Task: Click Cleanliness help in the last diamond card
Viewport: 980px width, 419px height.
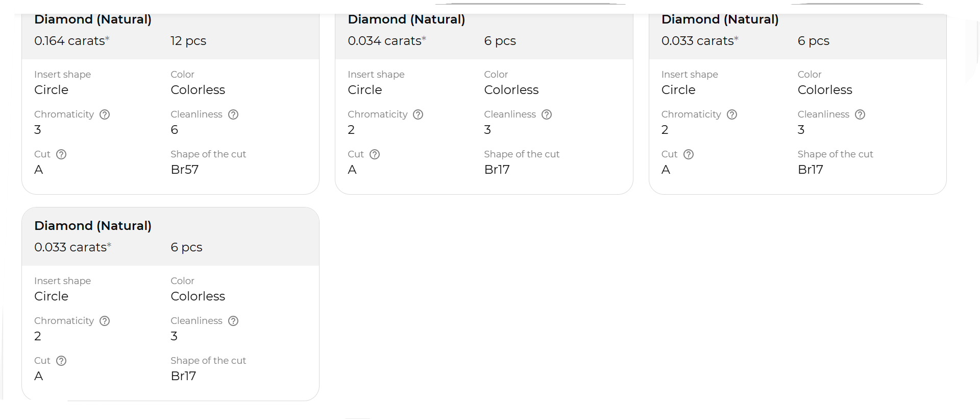Action: tap(233, 321)
